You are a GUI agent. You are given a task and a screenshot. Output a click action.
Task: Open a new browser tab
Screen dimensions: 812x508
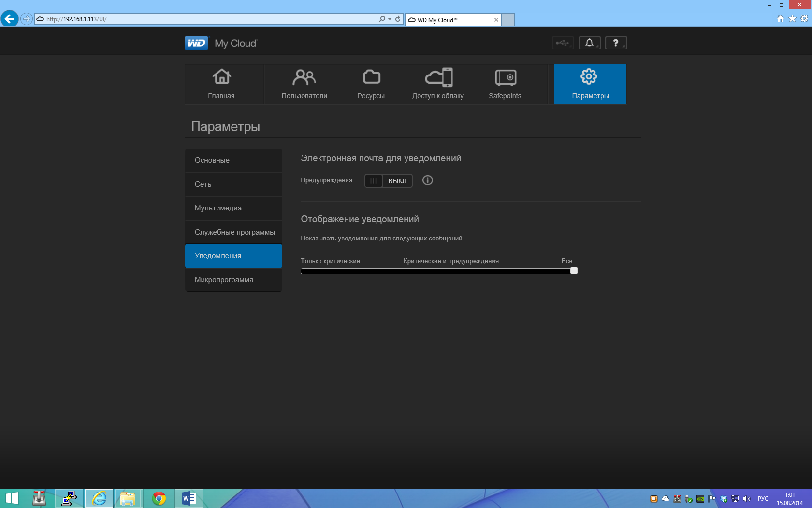click(508, 20)
